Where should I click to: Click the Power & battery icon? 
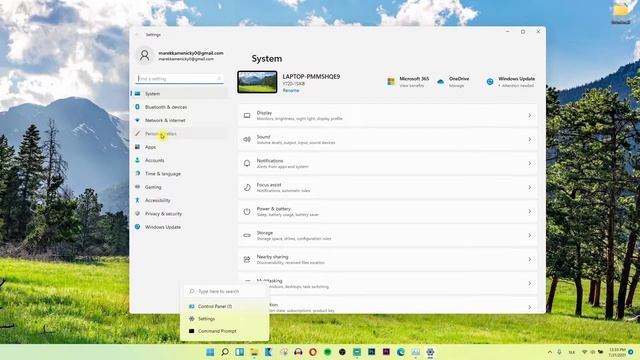click(247, 211)
